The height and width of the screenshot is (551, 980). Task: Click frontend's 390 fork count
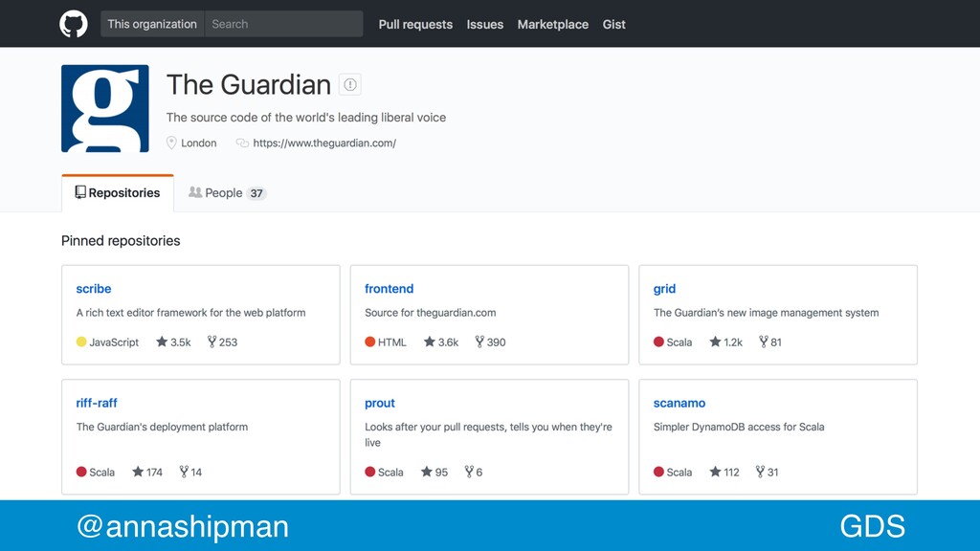tap(497, 342)
